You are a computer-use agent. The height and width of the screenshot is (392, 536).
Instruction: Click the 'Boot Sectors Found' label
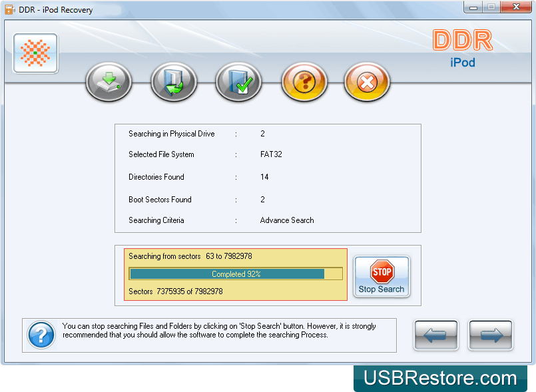click(x=160, y=199)
